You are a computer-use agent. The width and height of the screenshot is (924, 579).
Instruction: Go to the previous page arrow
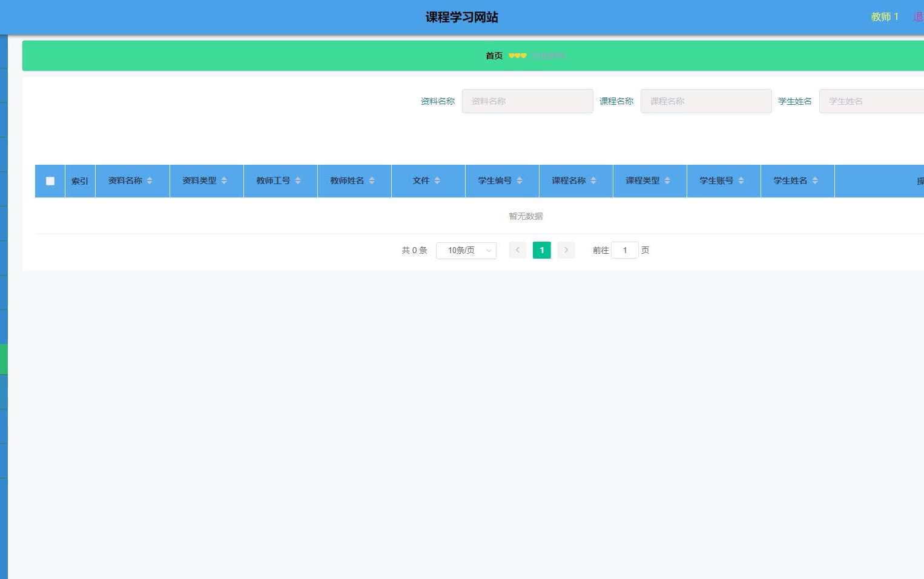[518, 250]
